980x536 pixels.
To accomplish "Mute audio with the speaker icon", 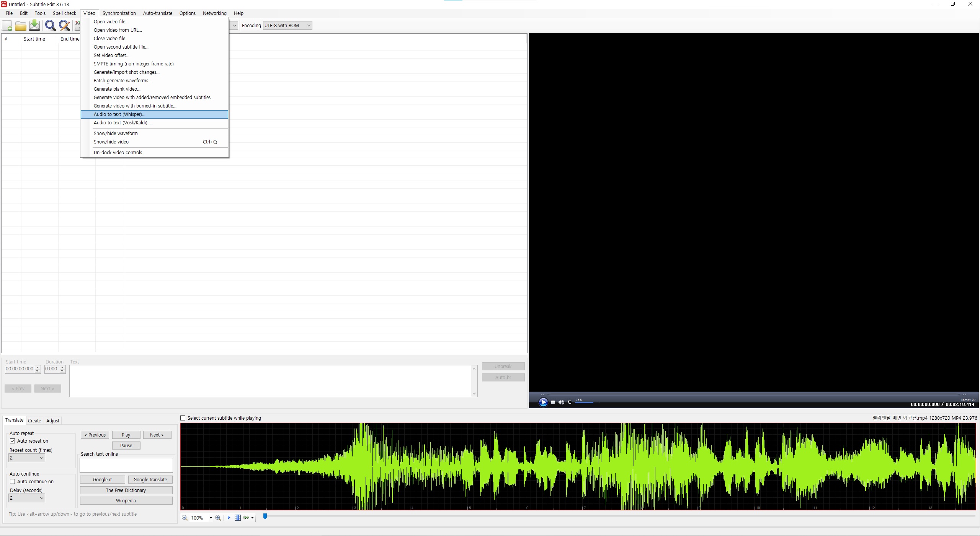I will tap(561, 402).
